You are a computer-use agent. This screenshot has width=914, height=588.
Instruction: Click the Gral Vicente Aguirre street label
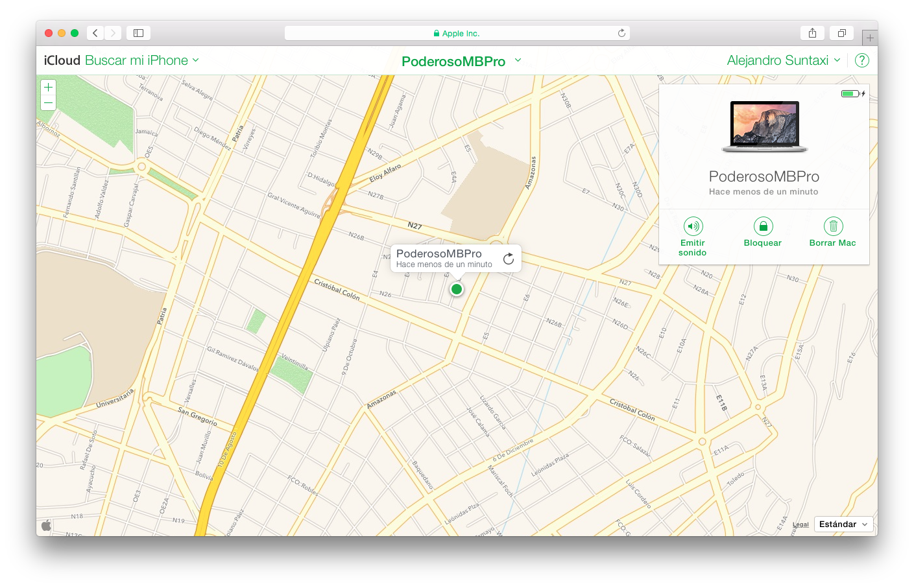tap(294, 206)
